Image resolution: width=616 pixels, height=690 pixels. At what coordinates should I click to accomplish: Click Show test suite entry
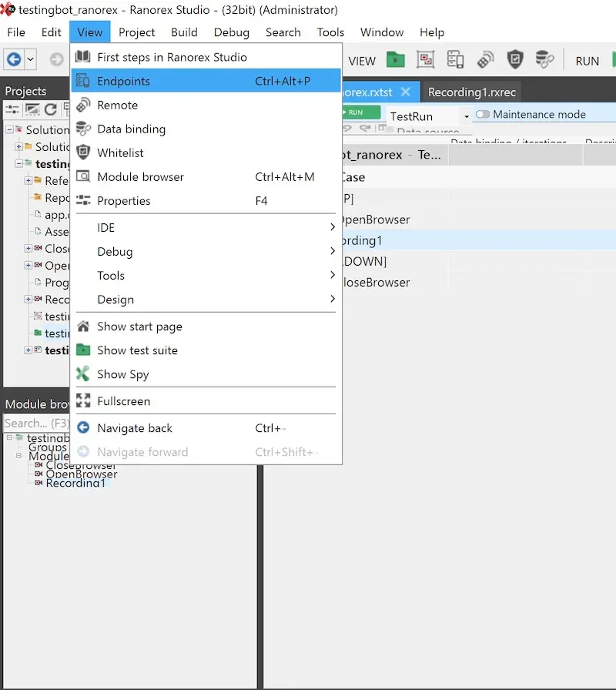coord(206,350)
